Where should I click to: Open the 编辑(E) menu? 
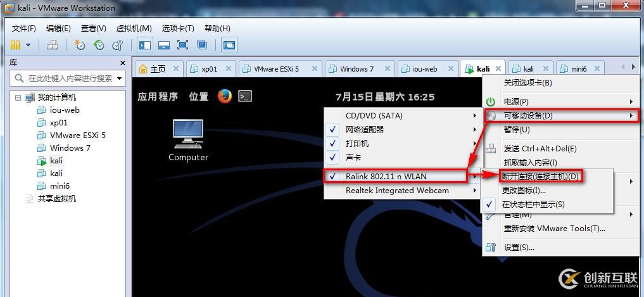point(58,28)
